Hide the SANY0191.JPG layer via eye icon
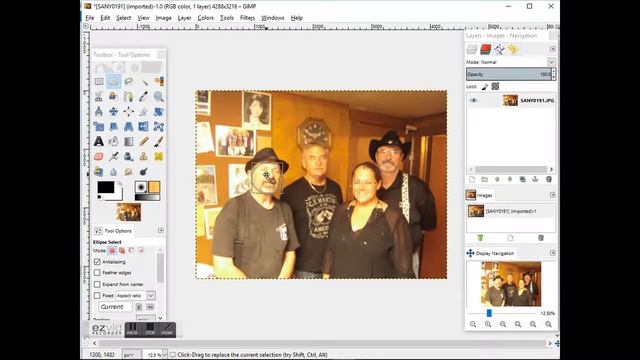The width and height of the screenshot is (640, 360). pyautogui.click(x=473, y=100)
